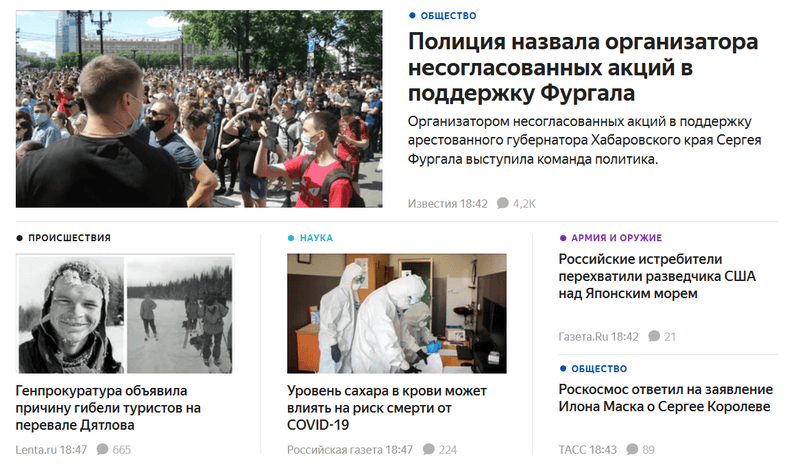Open the Наука category label
Viewport: 800px width, 466px height.
pyautogui.click(x=316, y=238)
